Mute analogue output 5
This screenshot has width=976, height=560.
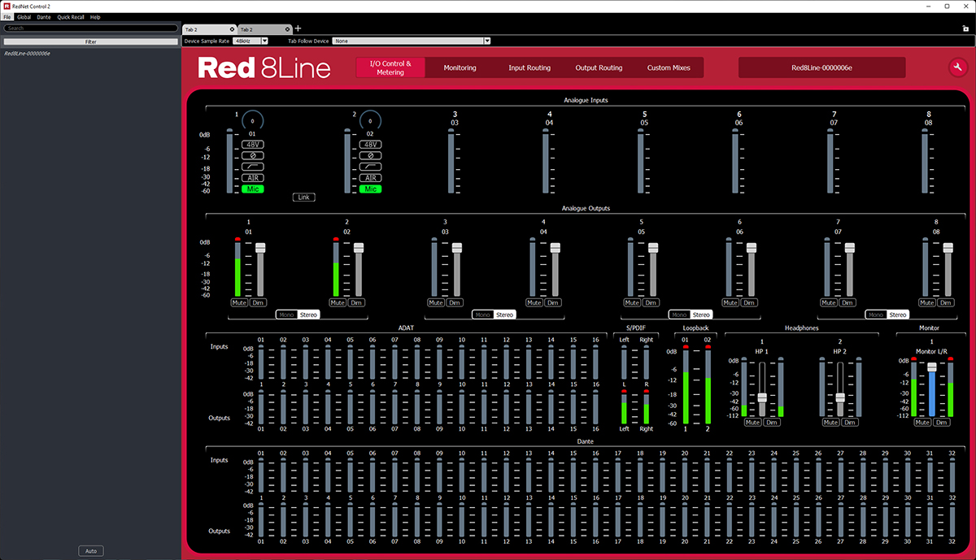click(x=632, y=302)
